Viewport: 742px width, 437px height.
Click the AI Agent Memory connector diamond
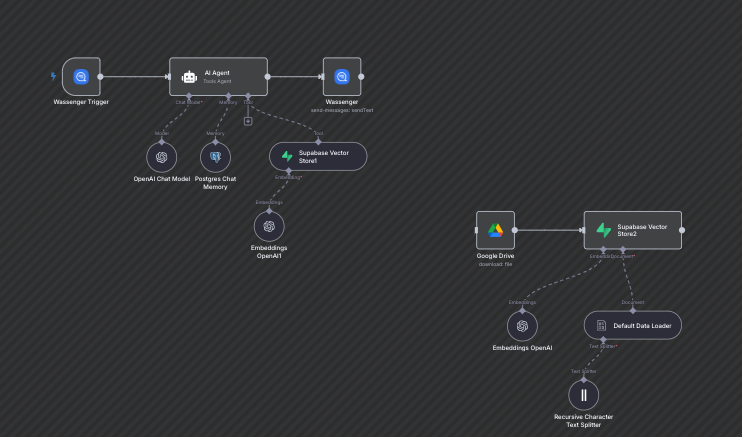point(228,96)
